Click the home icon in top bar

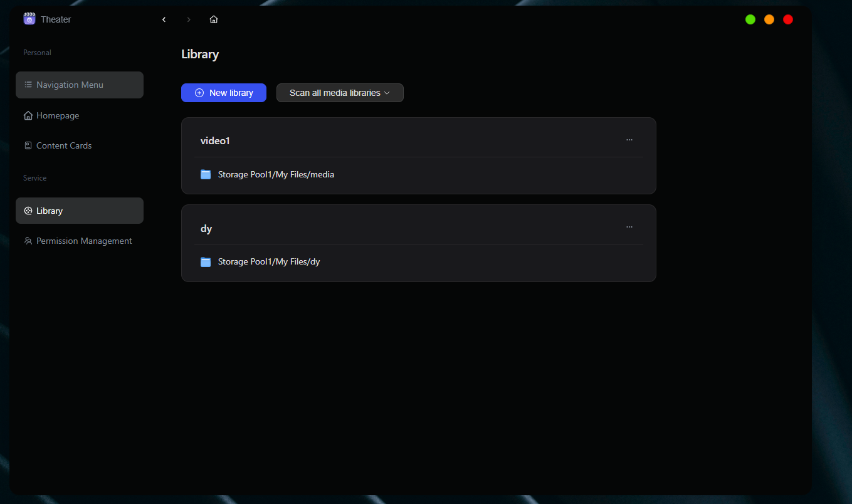214,19
